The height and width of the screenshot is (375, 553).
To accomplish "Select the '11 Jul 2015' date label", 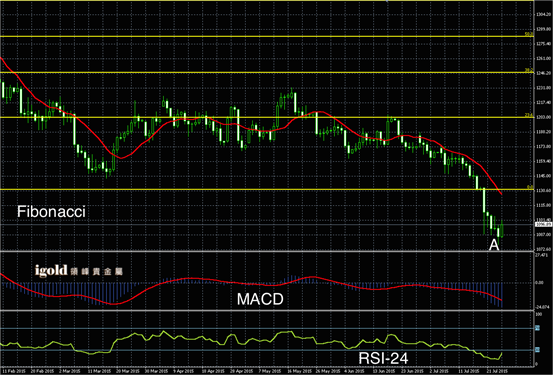I will (x=469, y=371).
